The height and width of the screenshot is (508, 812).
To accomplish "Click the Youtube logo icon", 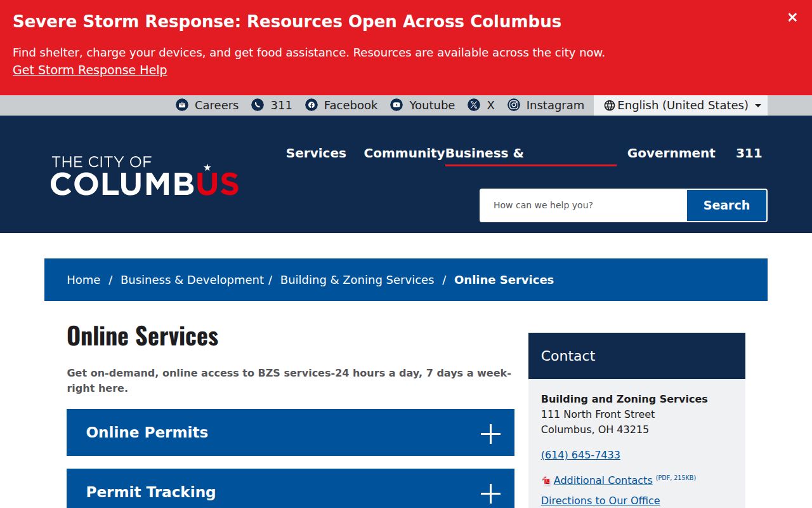I will [396, 105].
